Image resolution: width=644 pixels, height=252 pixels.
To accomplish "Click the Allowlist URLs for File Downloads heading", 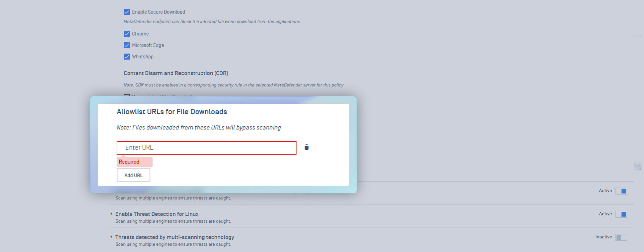I will [x=172, y=112].
